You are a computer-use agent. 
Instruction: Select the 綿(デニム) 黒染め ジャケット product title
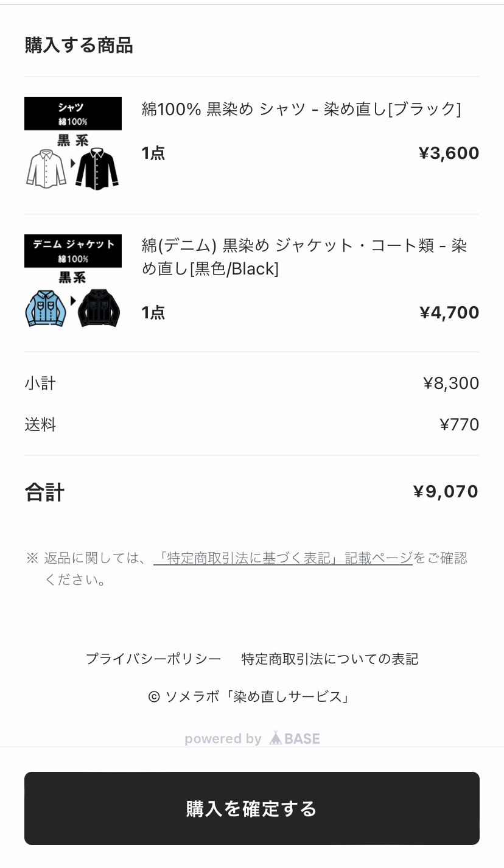[x=304, y=257]
